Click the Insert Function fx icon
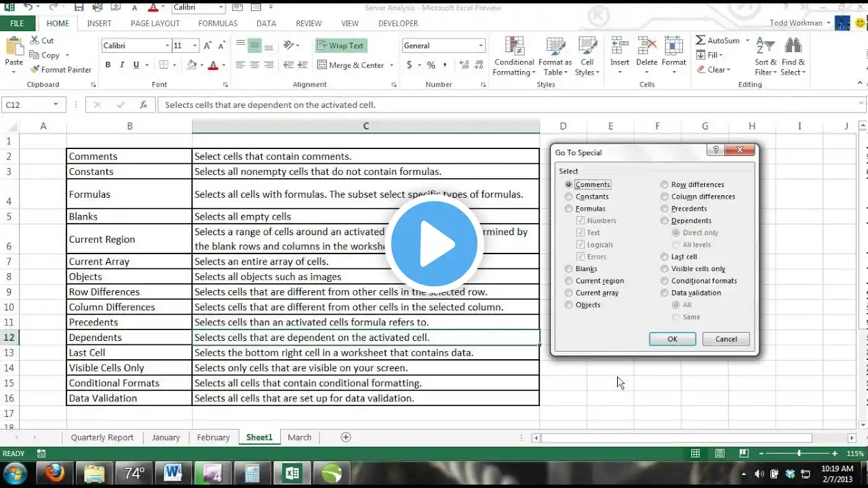868x488 pixels. coord(143,105)
